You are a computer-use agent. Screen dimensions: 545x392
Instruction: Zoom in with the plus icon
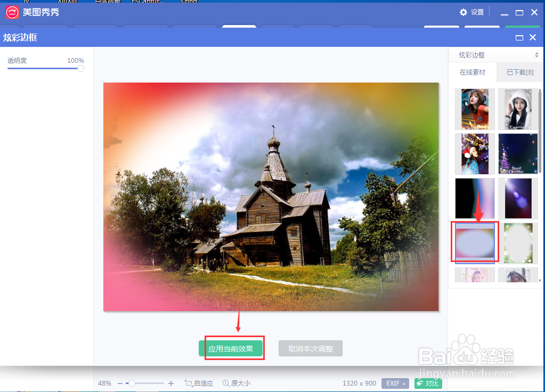click(x=171, y=383)
